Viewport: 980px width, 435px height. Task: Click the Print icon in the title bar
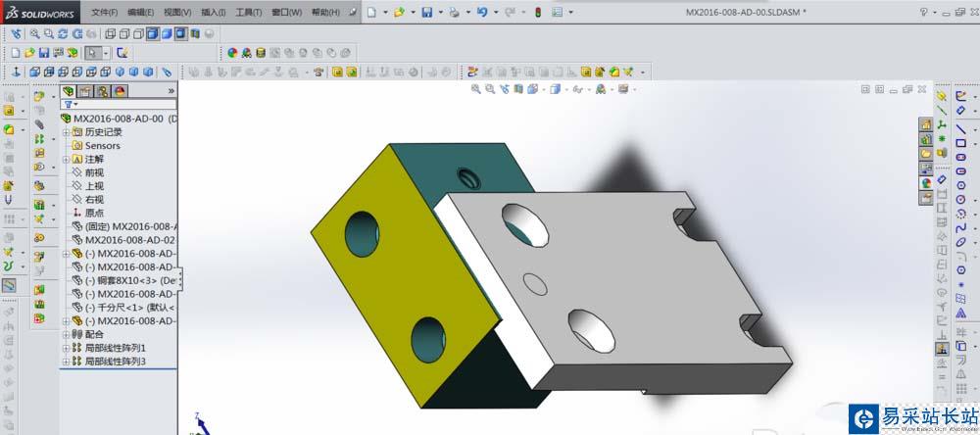click(455, 12)
